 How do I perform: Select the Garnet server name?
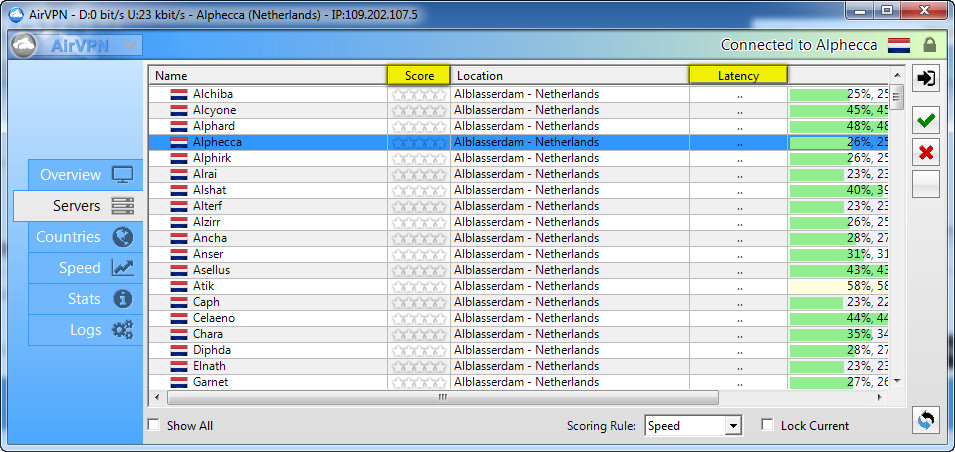(210, 382)
